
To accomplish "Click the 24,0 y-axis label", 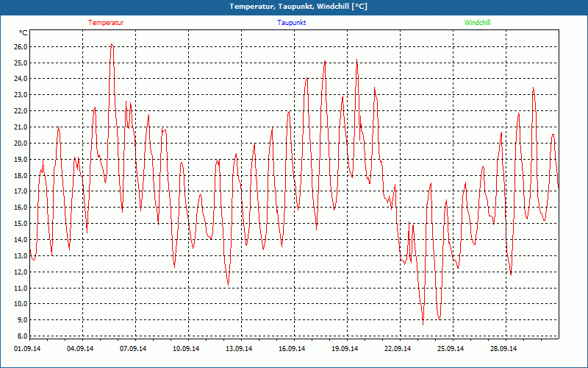I will 21,79.
